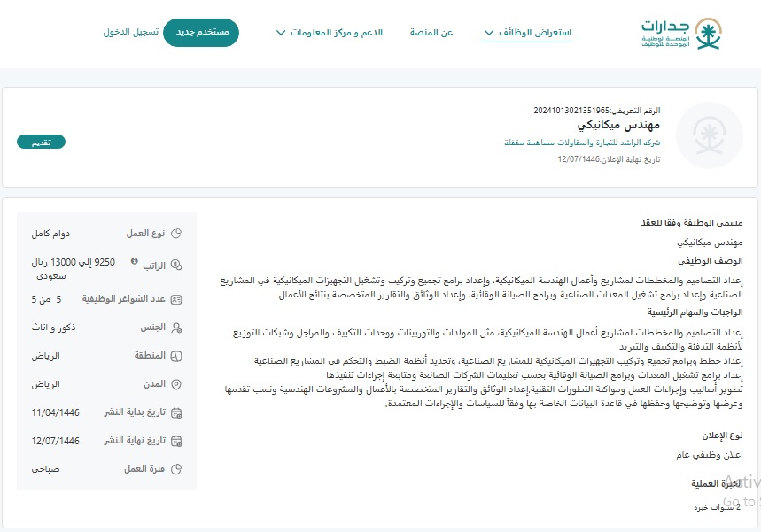Click the الجنس person icon
The width and height of the screenshot is (761, 532).
point(176,328)
